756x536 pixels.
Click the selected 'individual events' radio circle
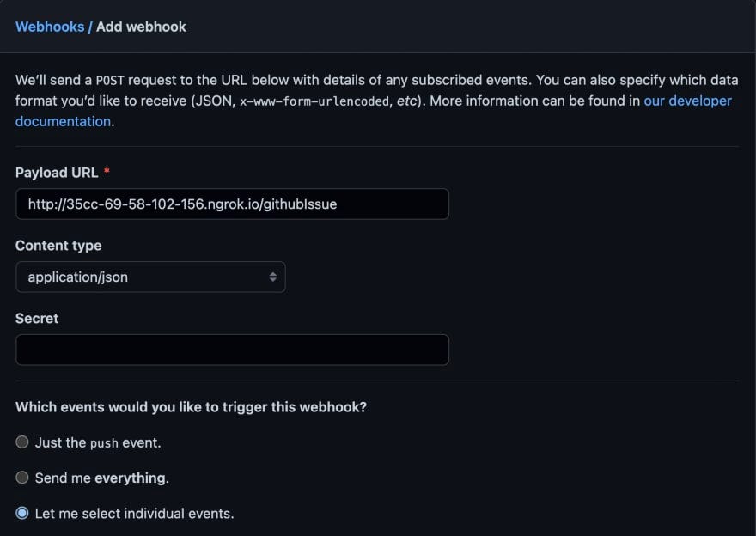(x=22, y=513)
